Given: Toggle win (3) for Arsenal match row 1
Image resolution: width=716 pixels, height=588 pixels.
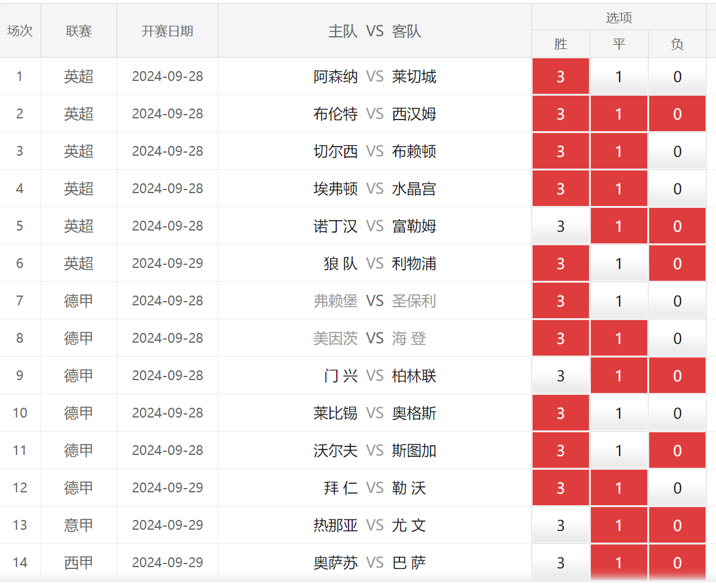Looking at the screenshot, I should point(560,76).
